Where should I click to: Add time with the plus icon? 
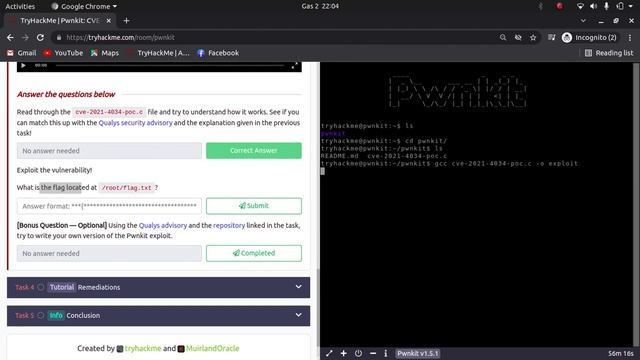coord(344,353)
